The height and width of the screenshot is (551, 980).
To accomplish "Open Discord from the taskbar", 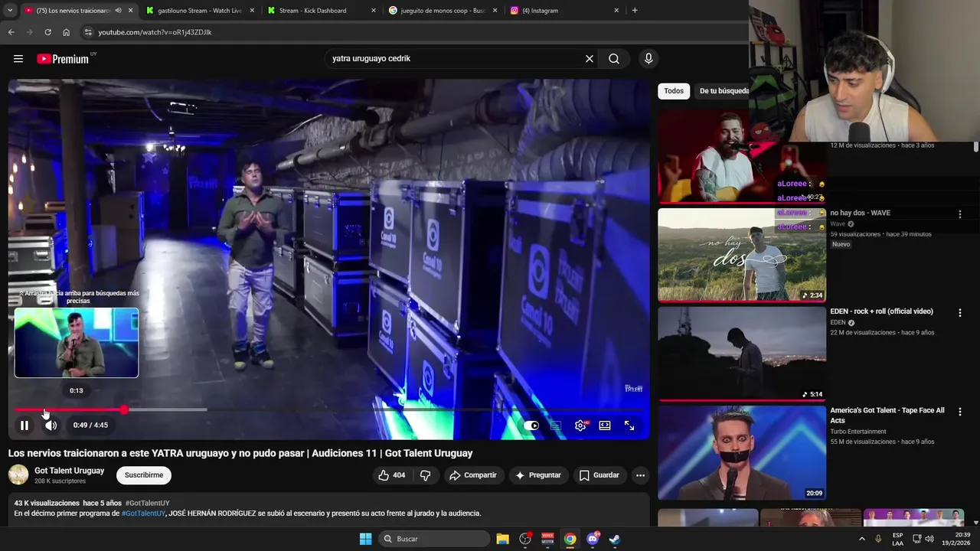I will (593, 539).
